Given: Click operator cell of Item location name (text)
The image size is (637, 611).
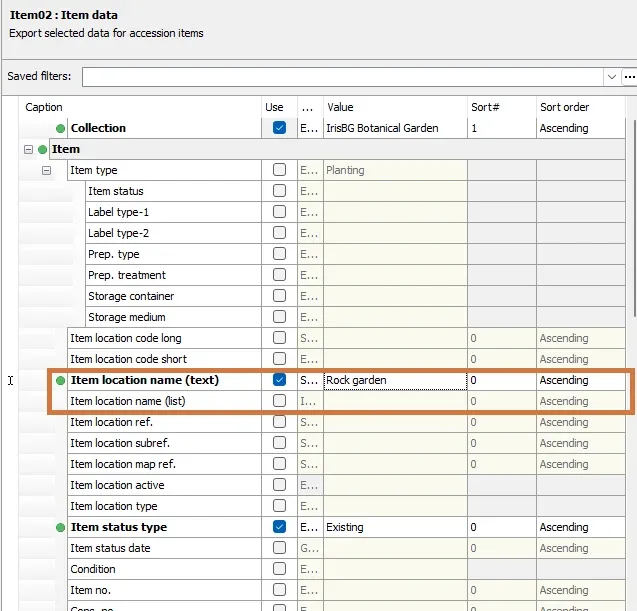Looking at the screenshot, I should (310, 380).
